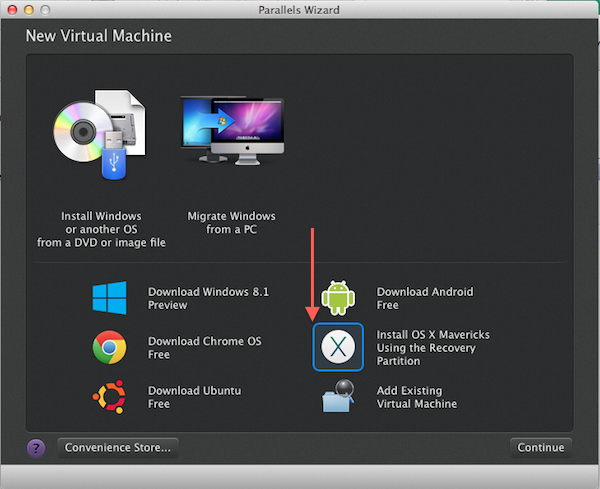The width and height of the screenshot is (600, 489).
Task: Select "Download Windows 8.1 Preview" text
Action: [209, 298]
